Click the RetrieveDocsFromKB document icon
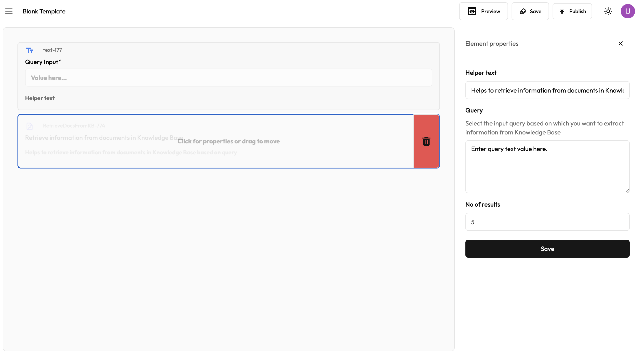The image size is (644, 363). pos(30,126)
